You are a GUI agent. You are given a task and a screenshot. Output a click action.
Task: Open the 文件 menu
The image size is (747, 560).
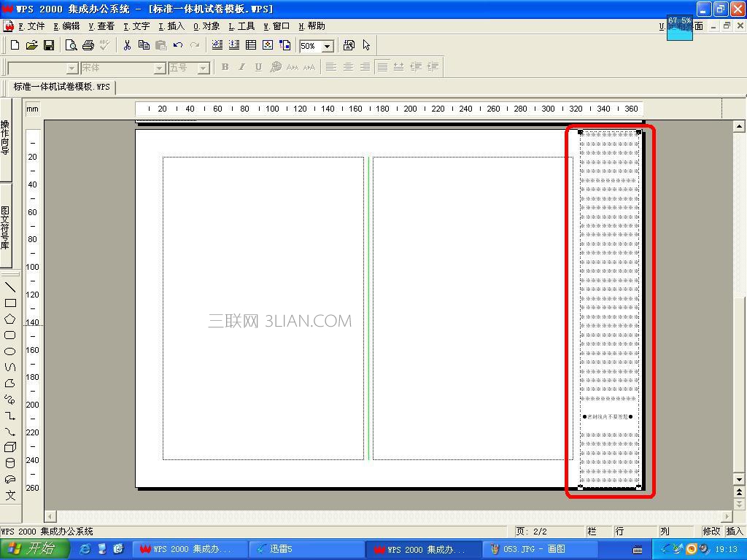click(x=31, y=26)
